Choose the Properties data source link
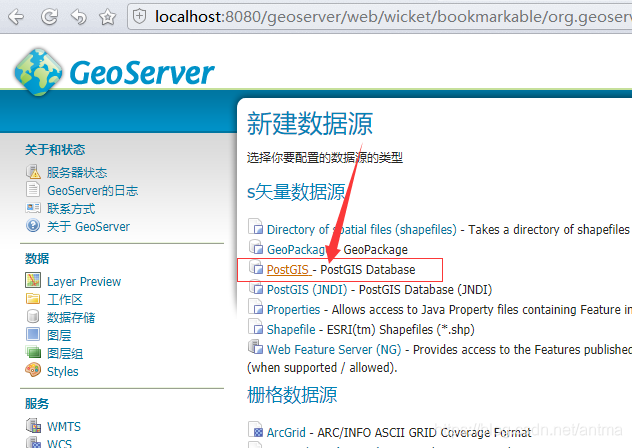Screen dimensions: 632x448 [293, 309]
